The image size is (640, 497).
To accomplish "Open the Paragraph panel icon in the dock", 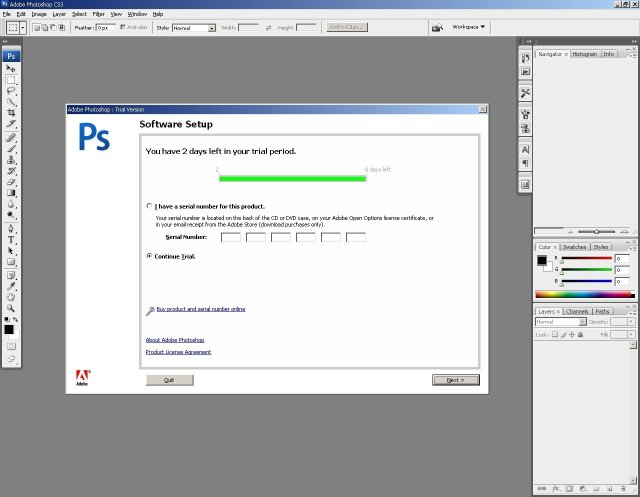I will tap(526, 163).
